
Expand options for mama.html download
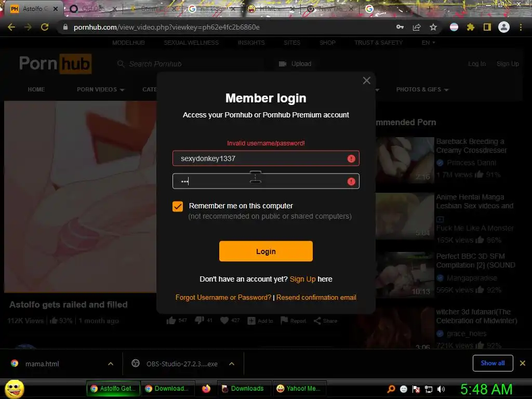(x=111, y=364)
